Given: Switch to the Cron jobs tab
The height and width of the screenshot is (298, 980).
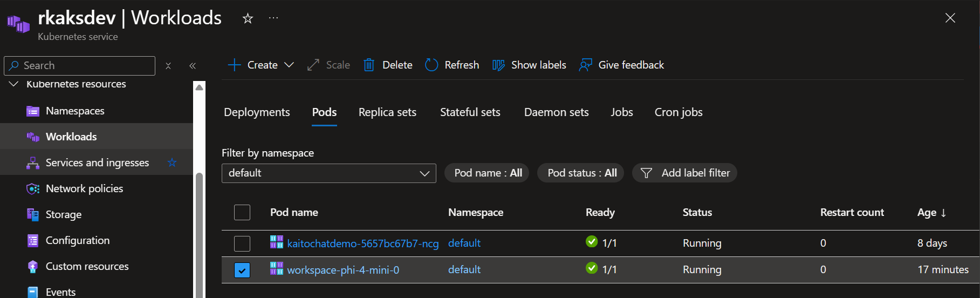Looking at the screenshot, I should coord(678,112).
